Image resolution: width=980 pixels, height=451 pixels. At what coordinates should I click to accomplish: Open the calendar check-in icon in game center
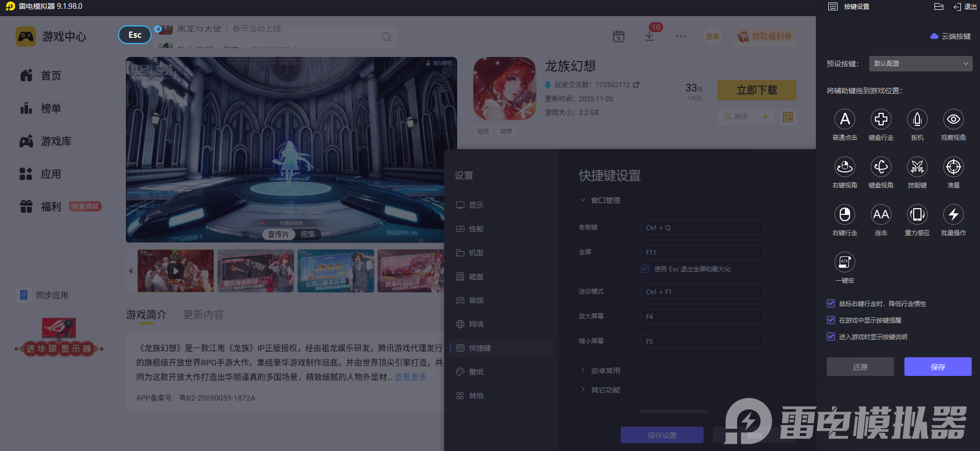pyautogui.click(x=619, y=36)
